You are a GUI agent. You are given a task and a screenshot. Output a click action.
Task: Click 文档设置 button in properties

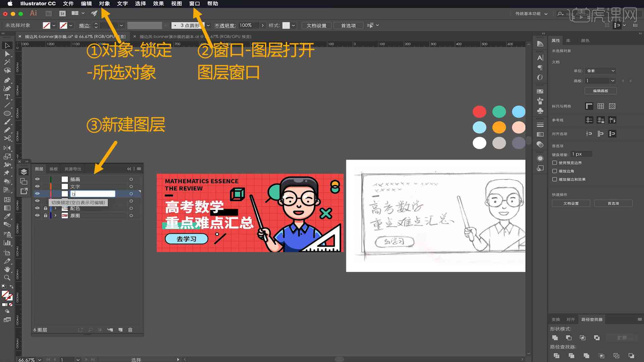[571, 203]
